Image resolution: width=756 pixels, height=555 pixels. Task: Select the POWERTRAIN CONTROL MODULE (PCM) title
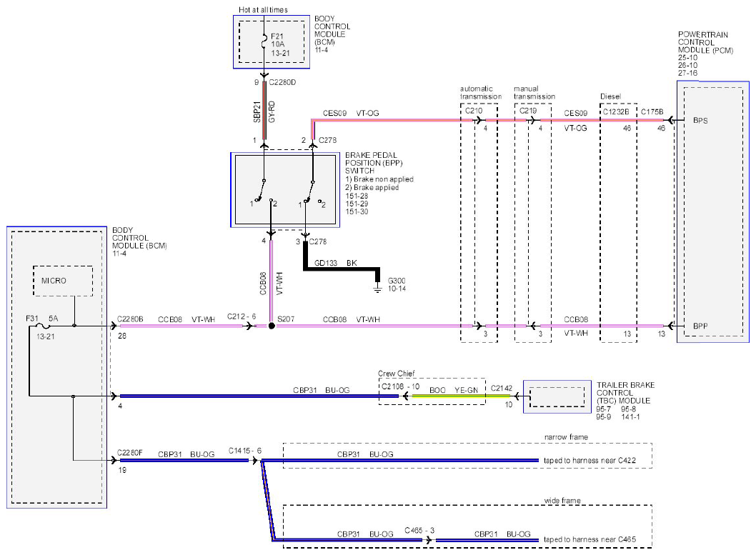pos(705,42)
